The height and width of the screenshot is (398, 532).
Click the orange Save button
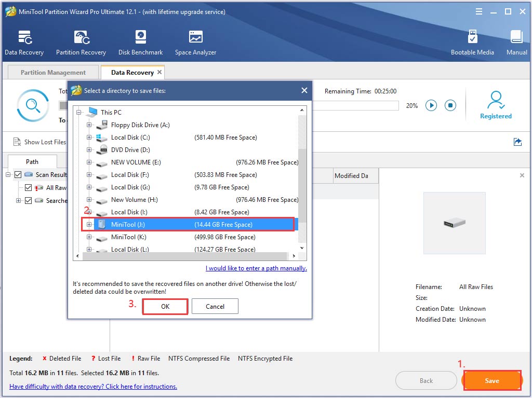492,380
